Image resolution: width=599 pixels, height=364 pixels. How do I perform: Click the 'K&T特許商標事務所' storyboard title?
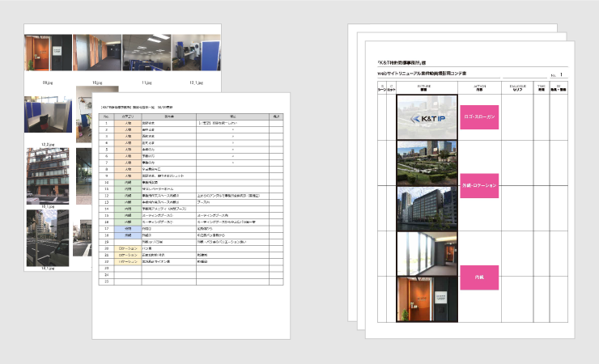(x=401, y=62)
